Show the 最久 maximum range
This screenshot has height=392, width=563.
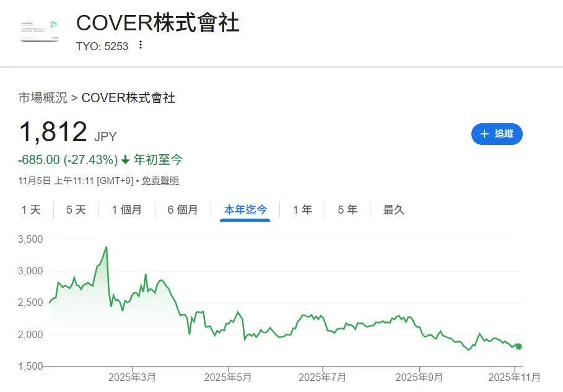coord(393,210)
